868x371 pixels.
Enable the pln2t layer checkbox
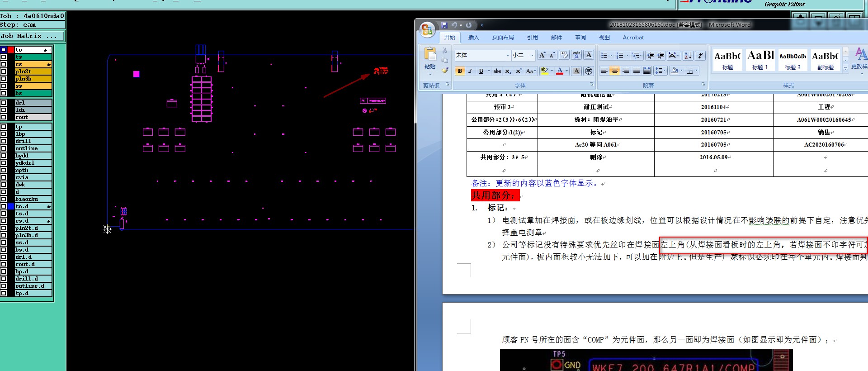tap(4, 71)
